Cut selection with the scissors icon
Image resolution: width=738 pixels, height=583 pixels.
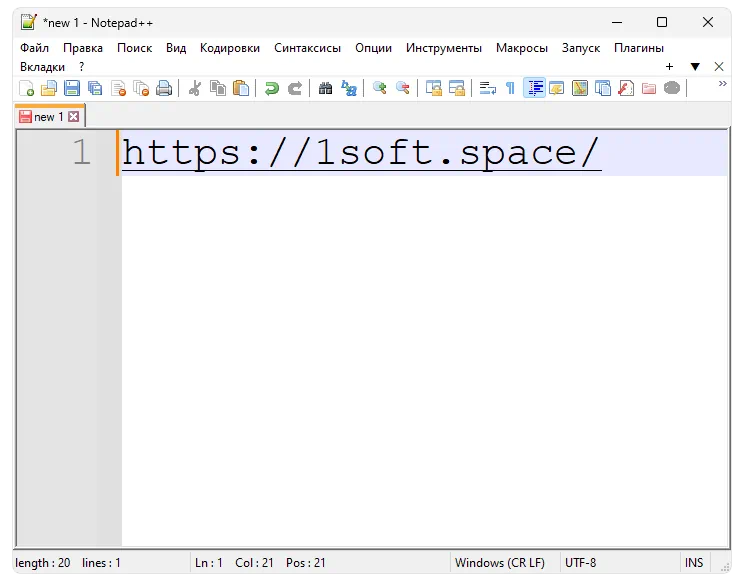pos(195,88)
